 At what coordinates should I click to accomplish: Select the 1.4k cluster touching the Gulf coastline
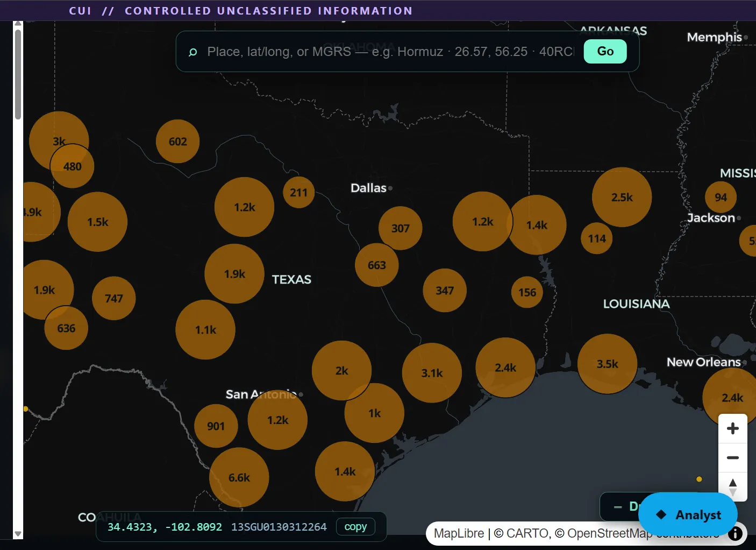345,471
